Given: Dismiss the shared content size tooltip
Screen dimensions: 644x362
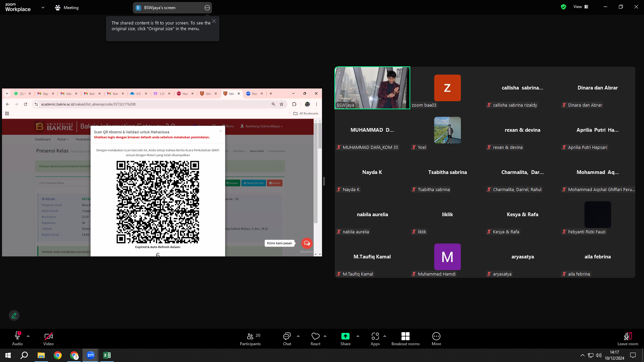Looking at the screenshot, I should point(214,21).
